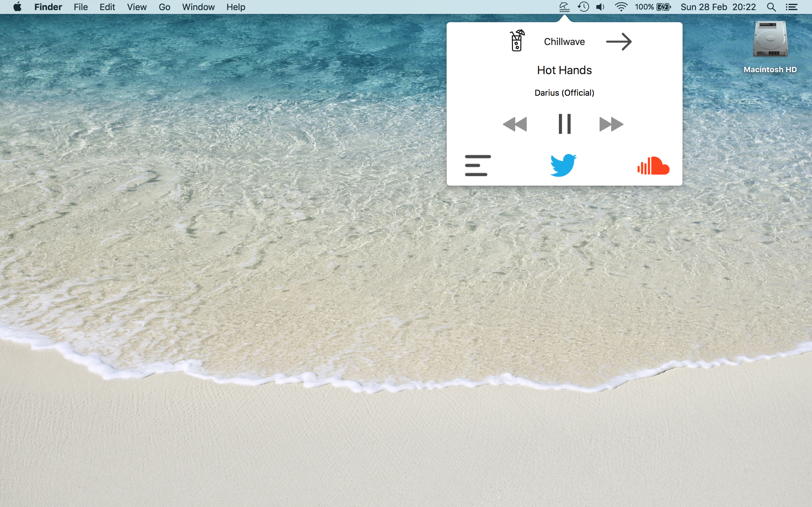
Task: Open Time Machine menu bar icon
Action: (x=583, y=7)
